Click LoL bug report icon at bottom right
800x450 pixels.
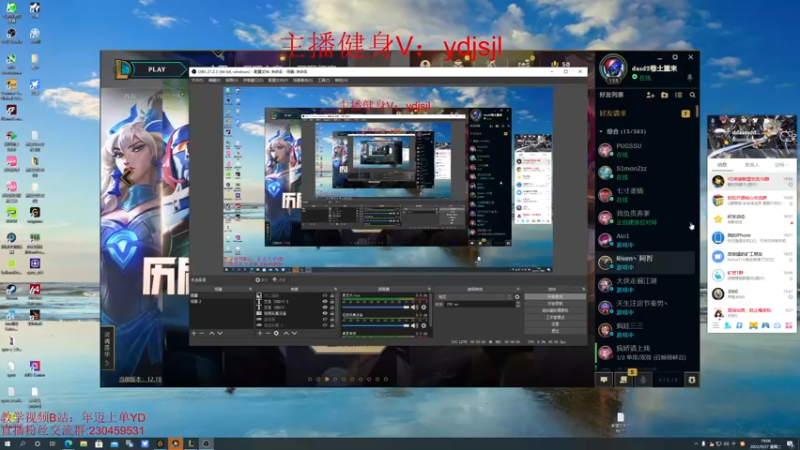692,380
